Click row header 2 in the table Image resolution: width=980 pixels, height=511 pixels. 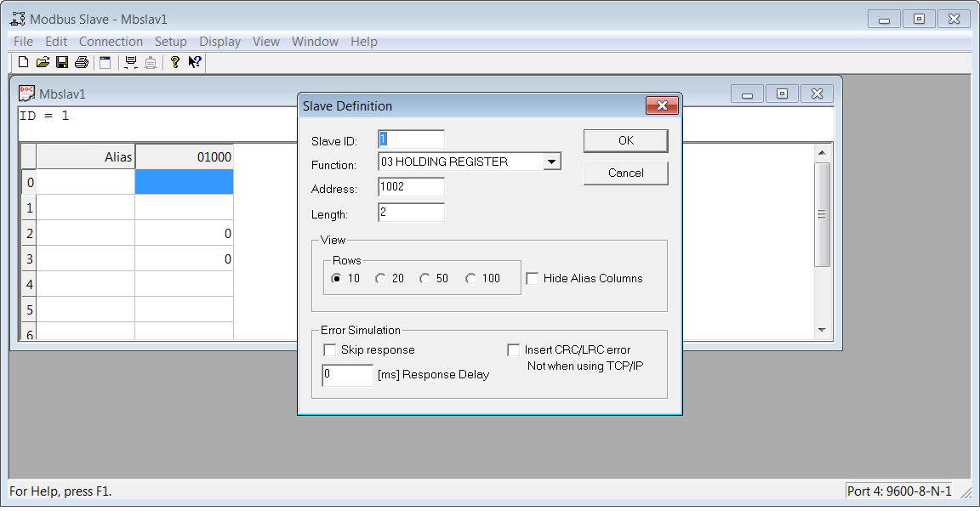click(x=30, y=234)
